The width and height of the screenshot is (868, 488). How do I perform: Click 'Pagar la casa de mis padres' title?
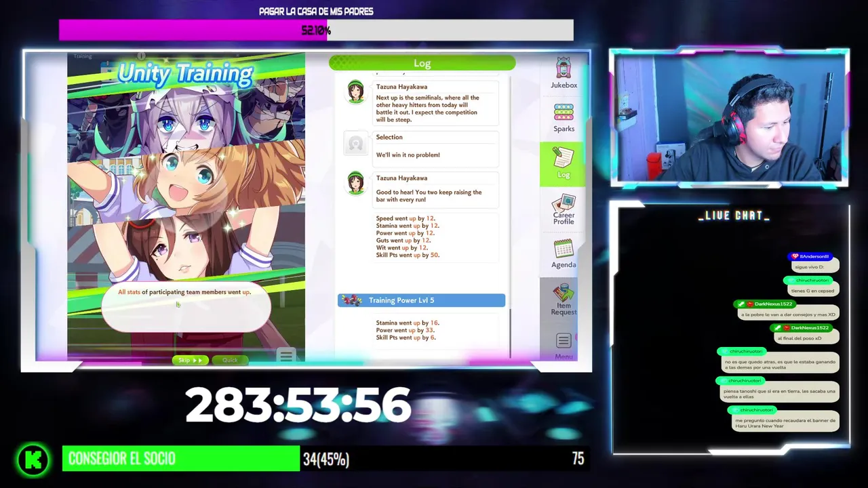[316, 12]
